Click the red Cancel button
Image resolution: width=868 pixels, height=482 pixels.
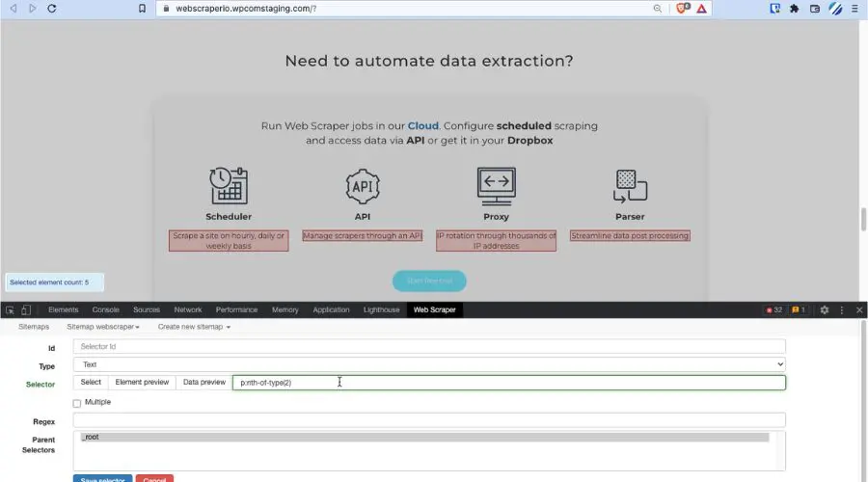[x=154, y=479]
